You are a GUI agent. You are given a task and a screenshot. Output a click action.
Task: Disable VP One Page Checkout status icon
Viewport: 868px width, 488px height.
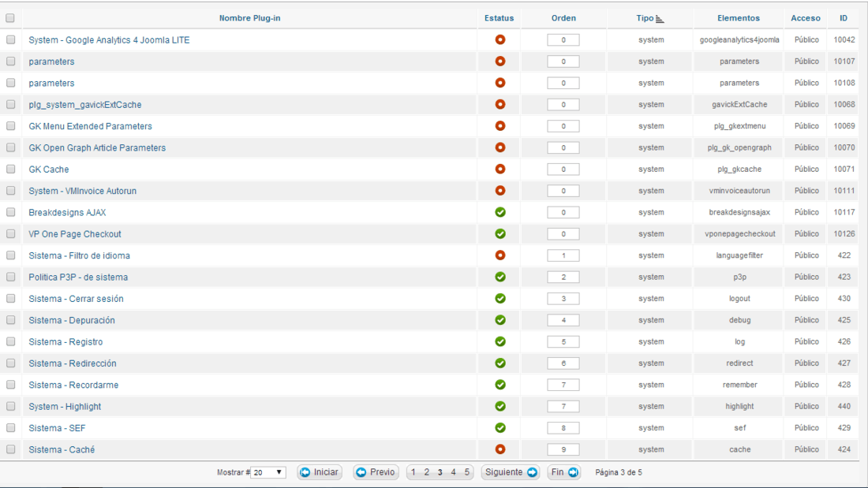pos(499,234)
